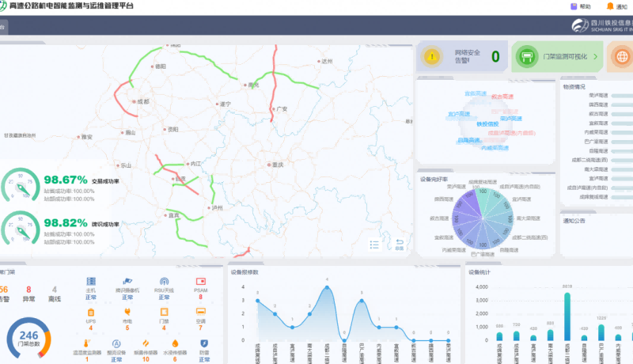Click the map reset back button
This screenshot has width=633, height=364.
click(400, 244)
